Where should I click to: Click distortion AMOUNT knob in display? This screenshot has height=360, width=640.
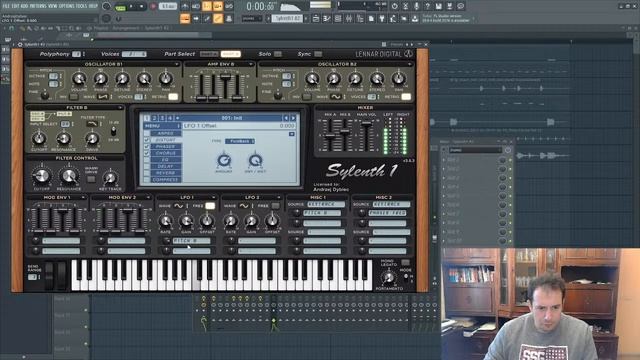tap(224, 160)
